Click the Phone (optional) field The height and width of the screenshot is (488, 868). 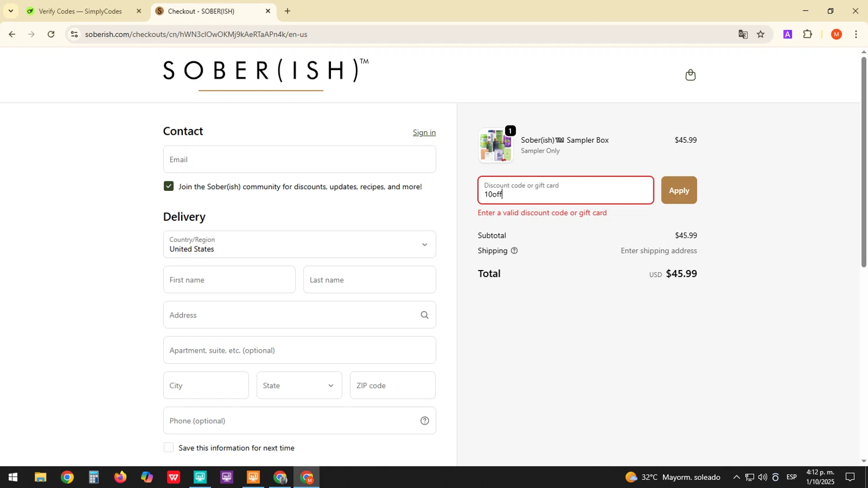[x=299, y=421]
